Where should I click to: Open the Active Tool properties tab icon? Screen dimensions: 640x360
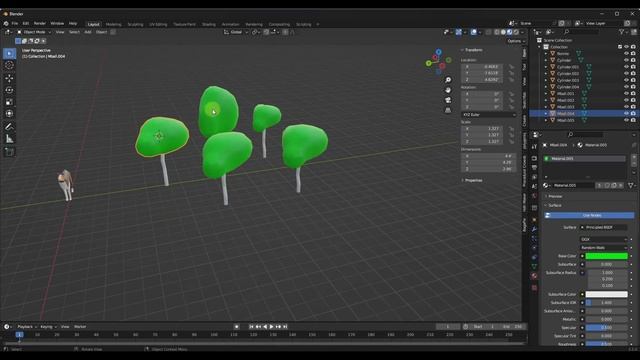[534, 147]
